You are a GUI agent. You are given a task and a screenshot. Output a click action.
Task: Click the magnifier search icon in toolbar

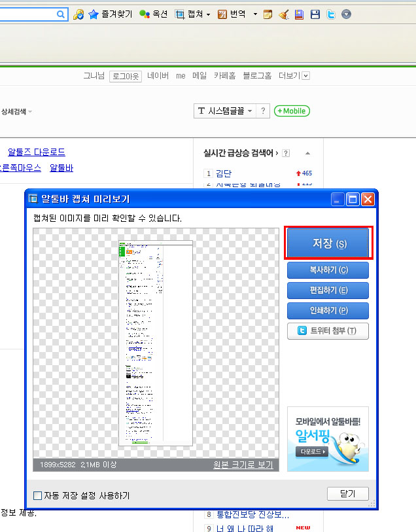pyautogui.click(x=61, y=14)
